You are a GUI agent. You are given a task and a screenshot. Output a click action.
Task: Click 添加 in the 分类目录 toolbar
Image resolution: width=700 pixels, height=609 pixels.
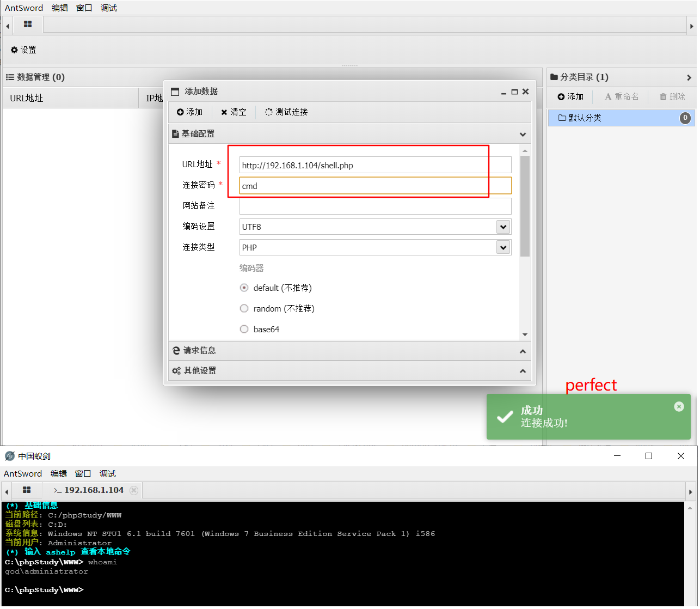pos(570,96)
